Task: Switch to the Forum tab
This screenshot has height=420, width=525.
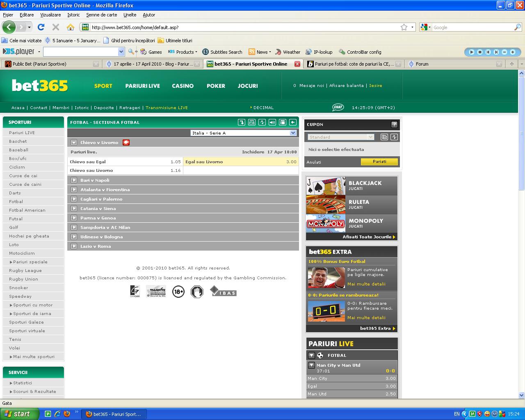Action: 455,64
